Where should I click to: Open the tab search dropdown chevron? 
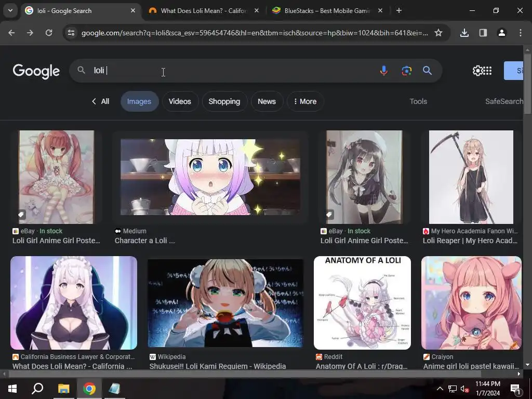(x=10, y=10)
